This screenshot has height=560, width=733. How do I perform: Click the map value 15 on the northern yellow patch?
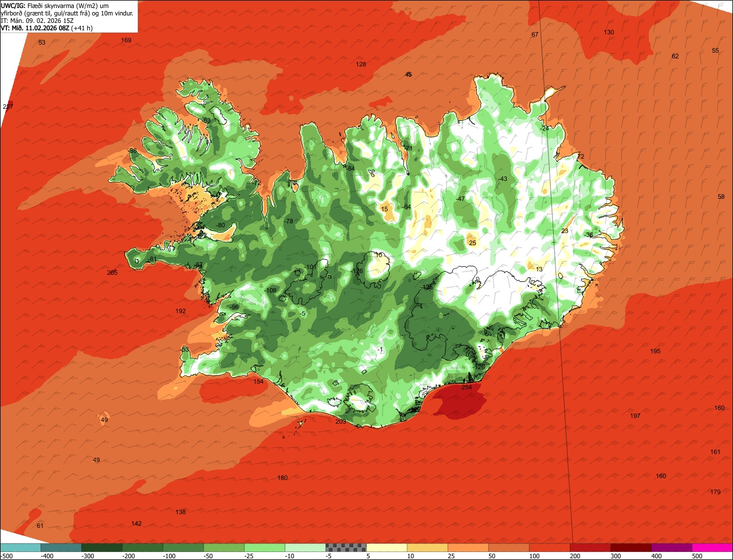[384, 209]
